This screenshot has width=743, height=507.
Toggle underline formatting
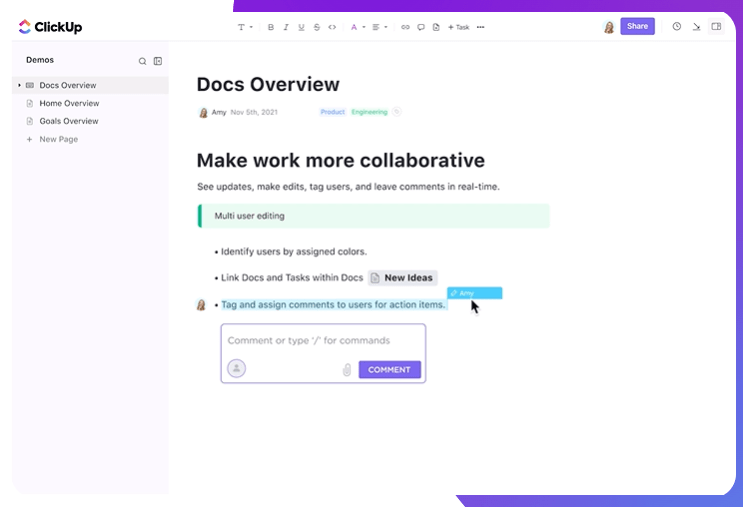point(301,27)
